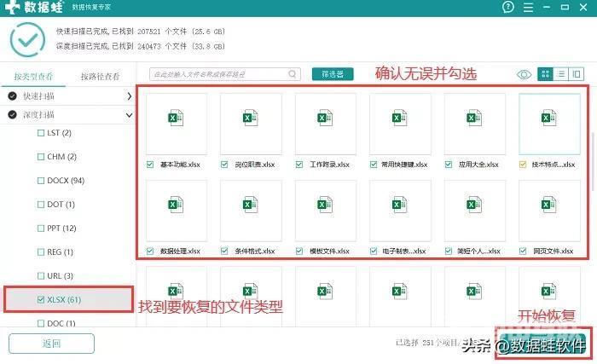Switch to list view layout
Image resolution: width=597 pixels, height=364 pixels.
(x=560, y=74)
